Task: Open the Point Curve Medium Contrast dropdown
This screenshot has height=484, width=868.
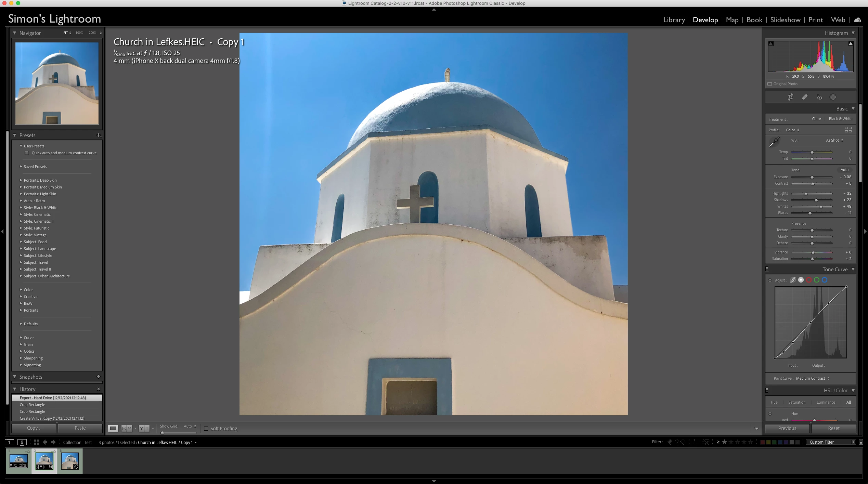Action: tap(812, 378)
